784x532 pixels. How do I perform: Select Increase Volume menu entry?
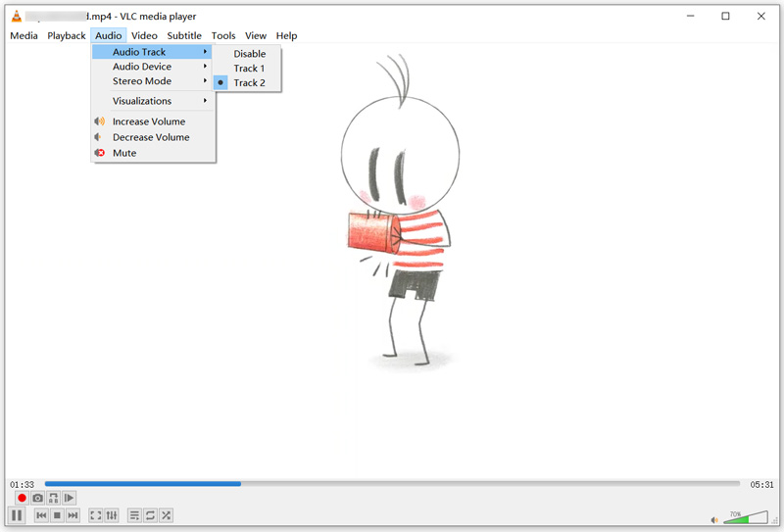click(x=152, y=121)
